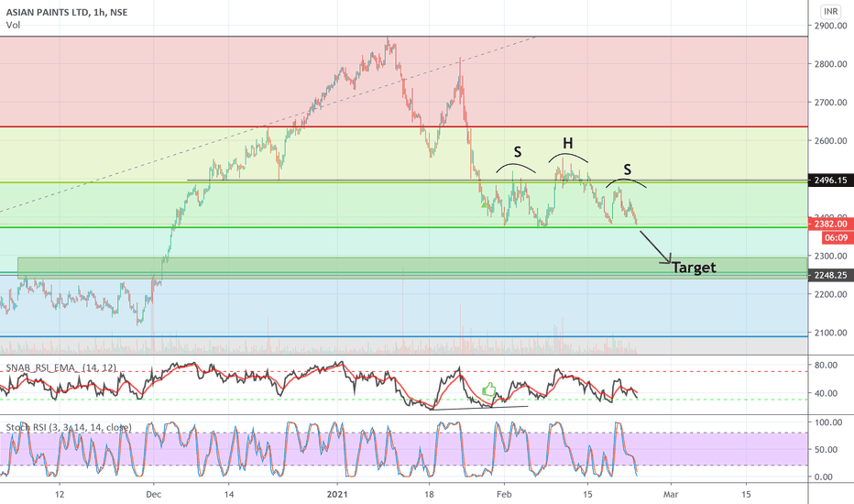854x504 pixels.
Task: Click the 2600.00 price axis label
Action: [830, 140]
